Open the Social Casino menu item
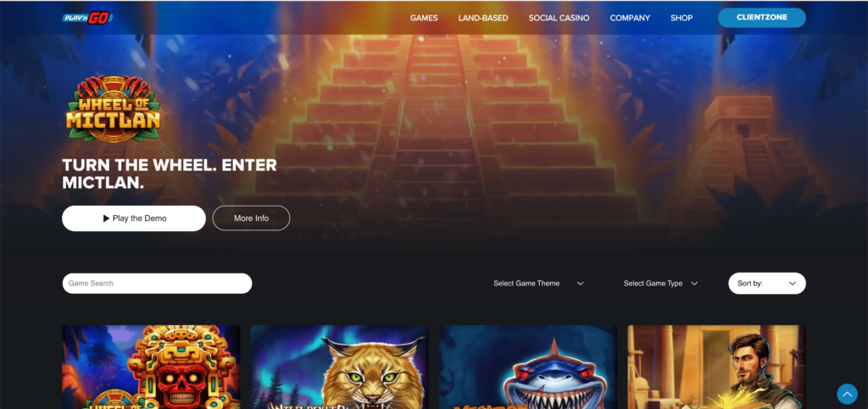This screenshot has width=868, height=409. 559,18
